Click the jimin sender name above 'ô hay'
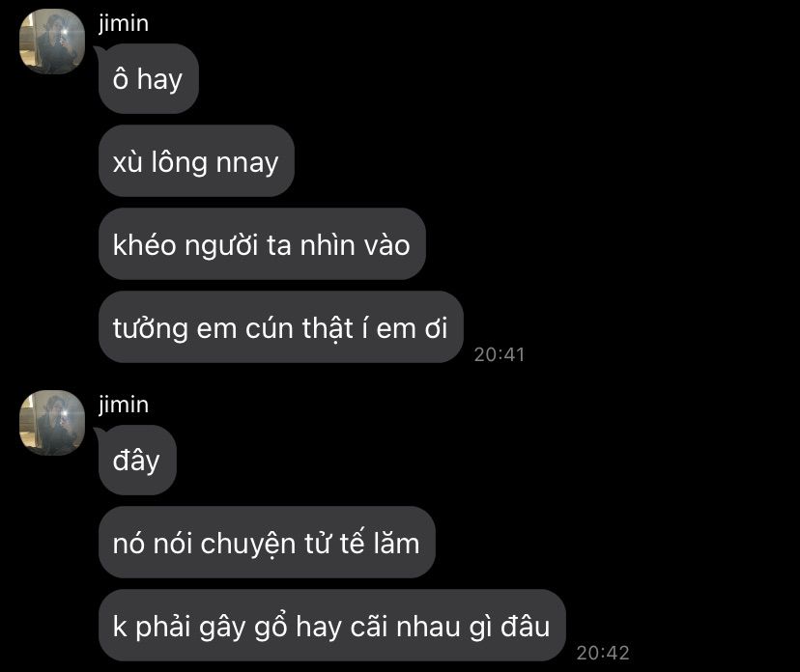 click(124, 23)
